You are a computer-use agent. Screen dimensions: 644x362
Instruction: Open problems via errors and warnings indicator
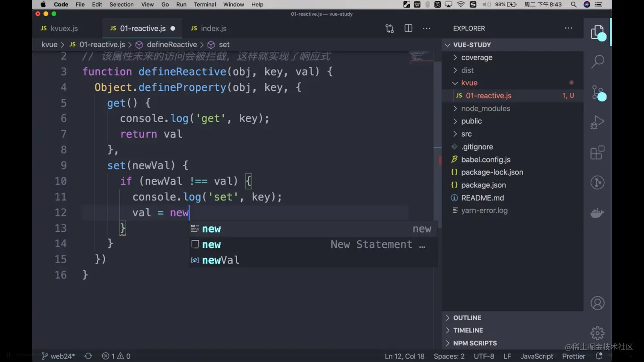116,356
